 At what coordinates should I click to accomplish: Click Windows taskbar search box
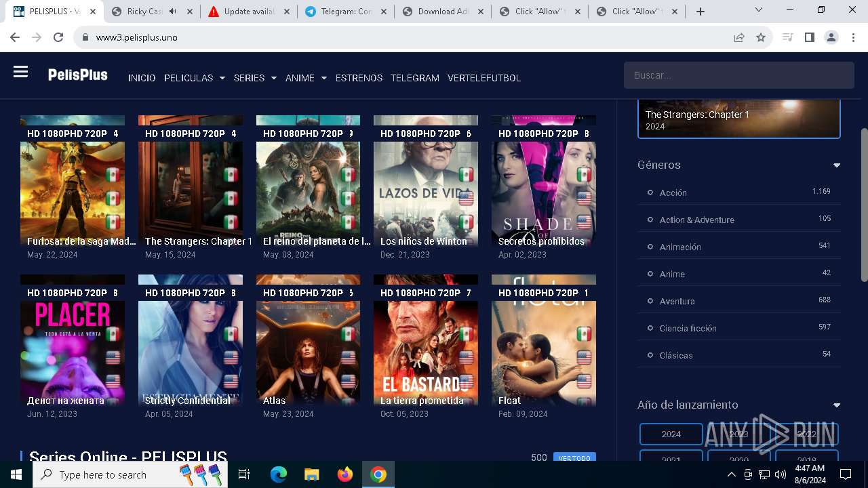click(x=129, y=474)
